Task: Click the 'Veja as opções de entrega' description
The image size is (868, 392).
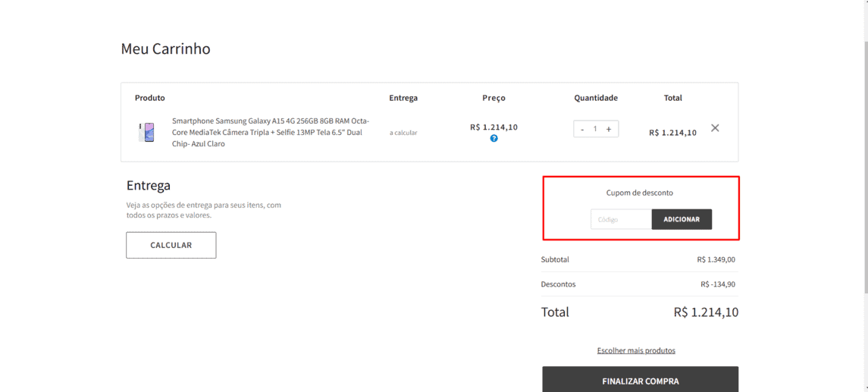Action: pos(204,210)
